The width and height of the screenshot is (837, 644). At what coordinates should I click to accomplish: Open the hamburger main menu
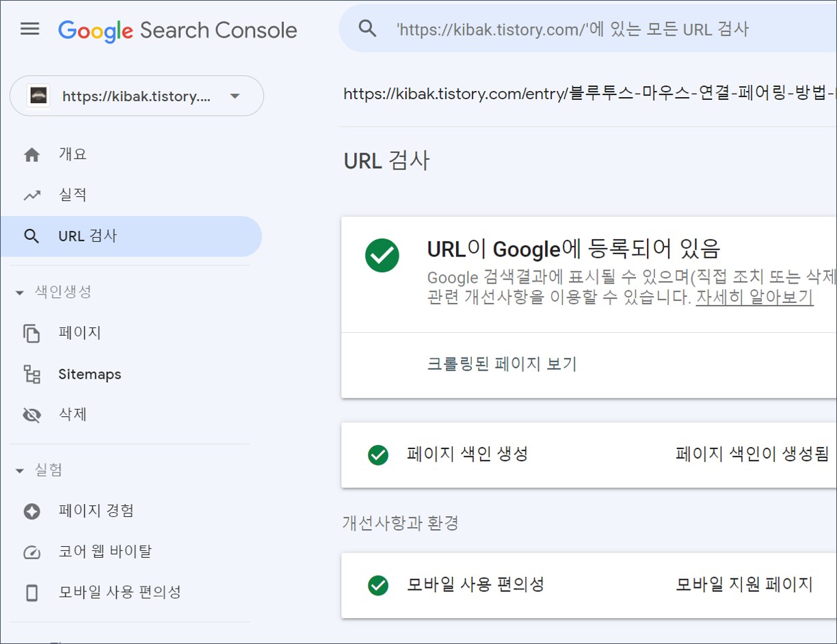coord(30,29)
